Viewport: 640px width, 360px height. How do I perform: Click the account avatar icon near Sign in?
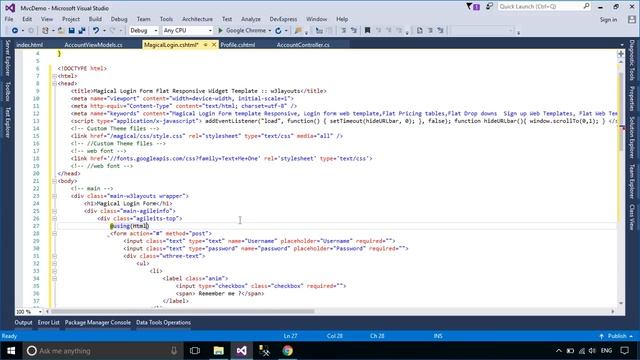click(x=632, y=20)
